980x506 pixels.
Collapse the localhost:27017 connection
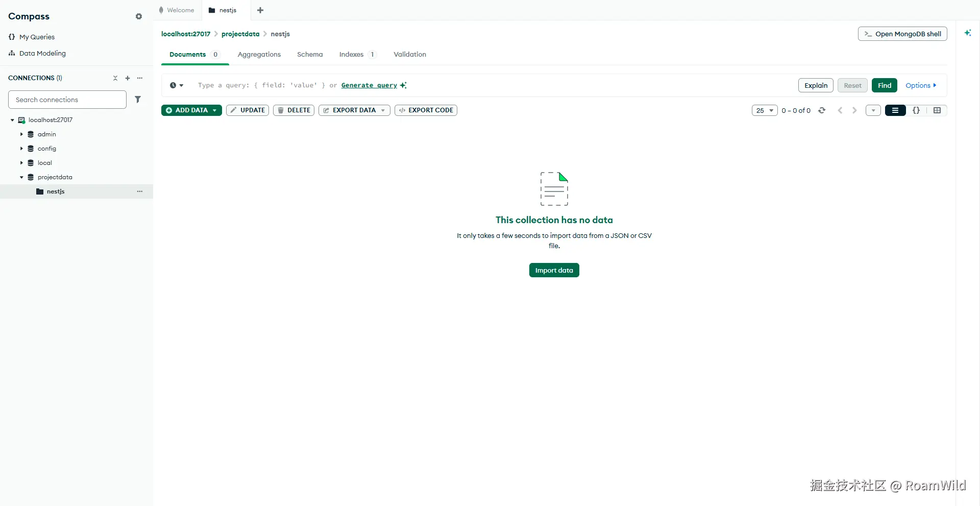(x=12, y=120)
